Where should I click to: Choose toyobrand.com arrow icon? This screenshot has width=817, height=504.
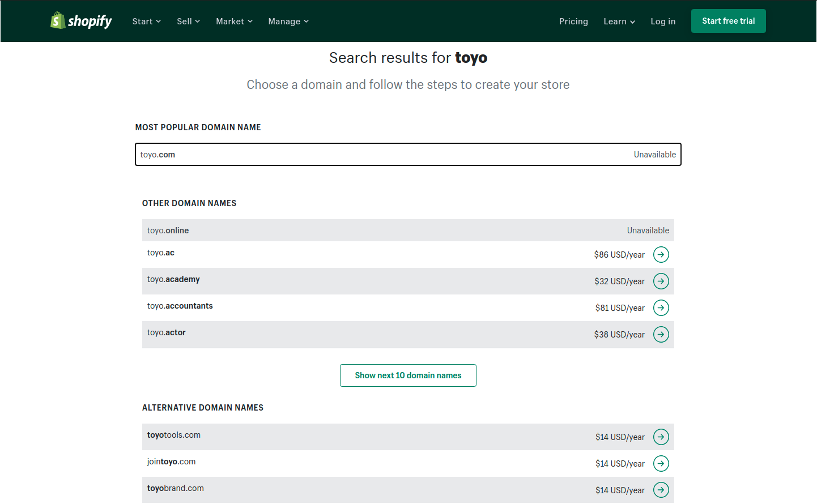pos(661,490)
